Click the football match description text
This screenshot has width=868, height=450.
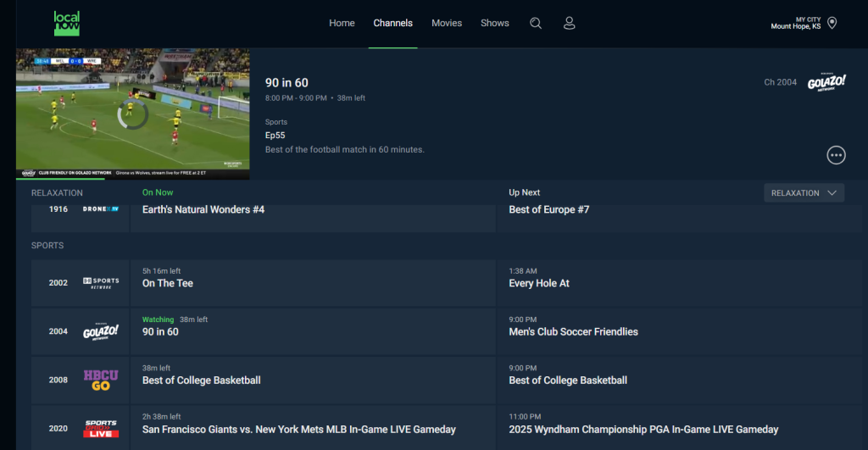tap(345, 149)
